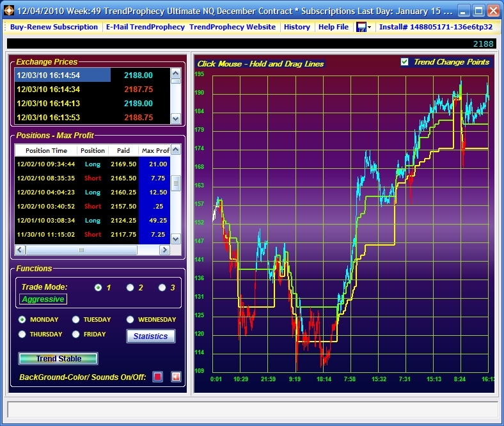Click the Statistics button
Screen dimensions: 504x426
(x=151, y=336)
